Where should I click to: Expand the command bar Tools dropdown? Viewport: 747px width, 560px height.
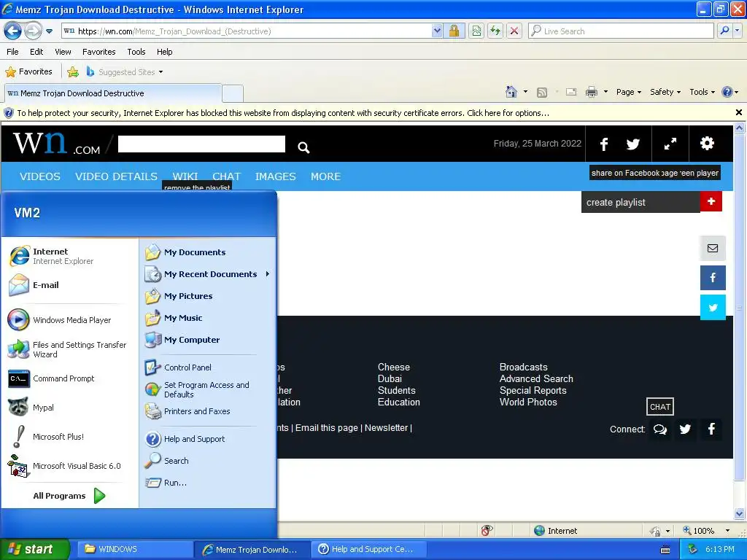(x=702, y=92)
